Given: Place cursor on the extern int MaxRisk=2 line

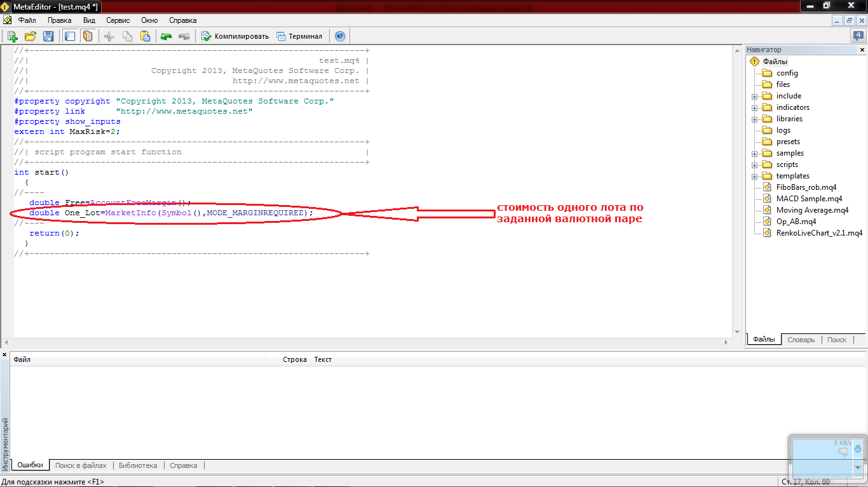Looking at the screenshot, I should 67,131.
